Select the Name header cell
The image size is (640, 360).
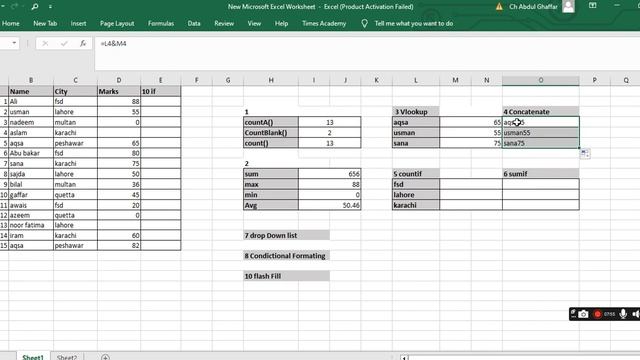pyautogui.click(x=31, y=91)
